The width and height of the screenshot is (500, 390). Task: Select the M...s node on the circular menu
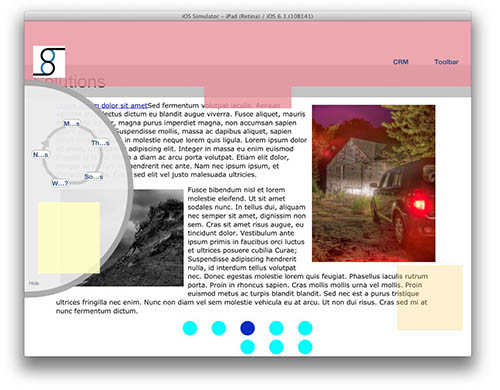[72, 124]
